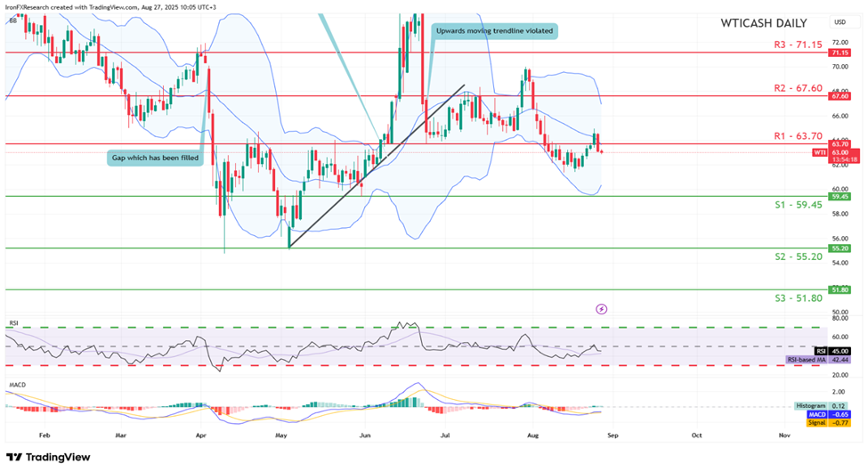Click the black RSI 45.00 value badge

click(x=839, y=351)
